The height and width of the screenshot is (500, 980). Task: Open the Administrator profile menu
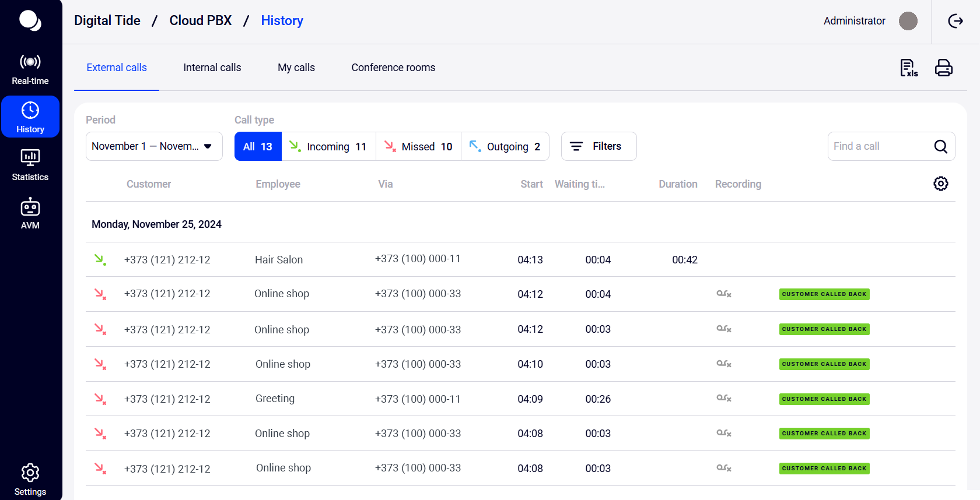click(870, 21)
